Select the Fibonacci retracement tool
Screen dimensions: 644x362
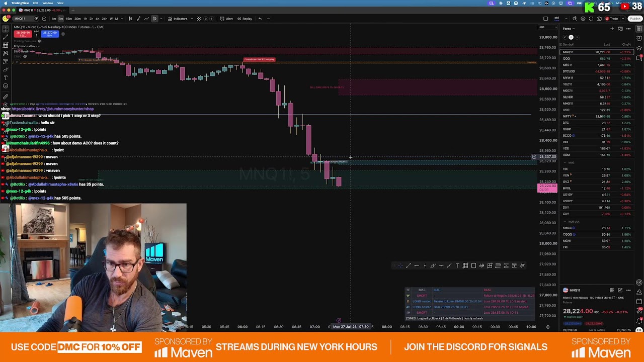pyautogui.click(x=5, y=45)
